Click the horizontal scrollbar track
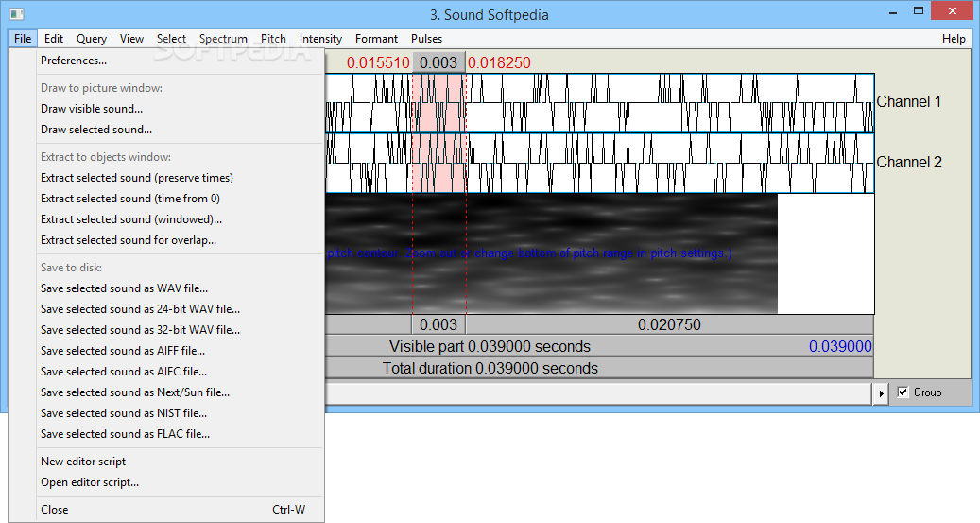980x523 pixels. point(599,393)
